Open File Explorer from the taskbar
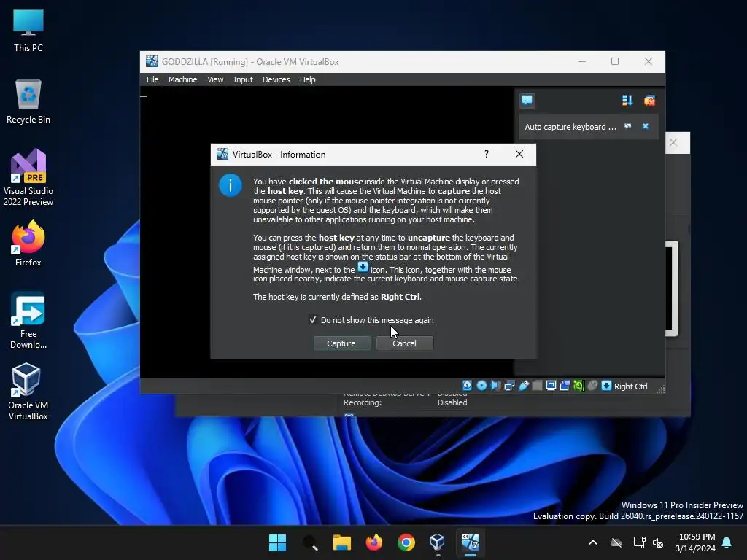This screenshot has height=560, width=747. (x=341, y=542)
